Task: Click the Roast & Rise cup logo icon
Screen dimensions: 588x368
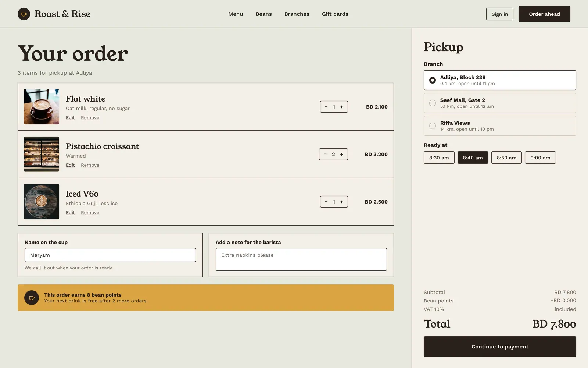Action: click(x=24, y=14)
